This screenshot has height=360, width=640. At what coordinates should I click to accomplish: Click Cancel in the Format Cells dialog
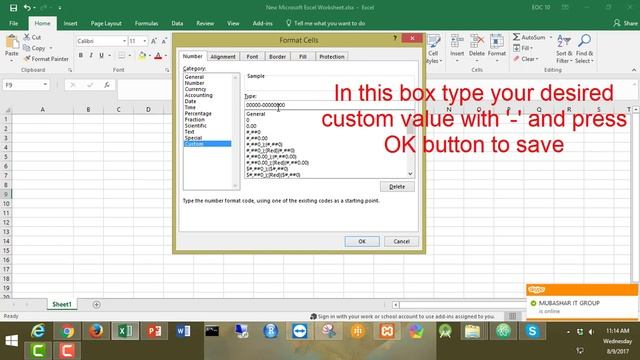click(x=401, y=241)
